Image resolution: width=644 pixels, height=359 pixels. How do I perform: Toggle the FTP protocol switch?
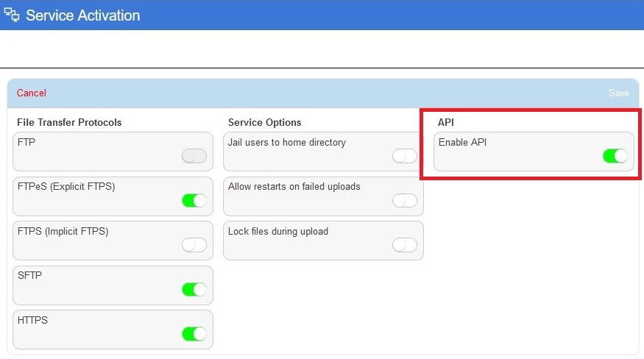tap(194, 155)
